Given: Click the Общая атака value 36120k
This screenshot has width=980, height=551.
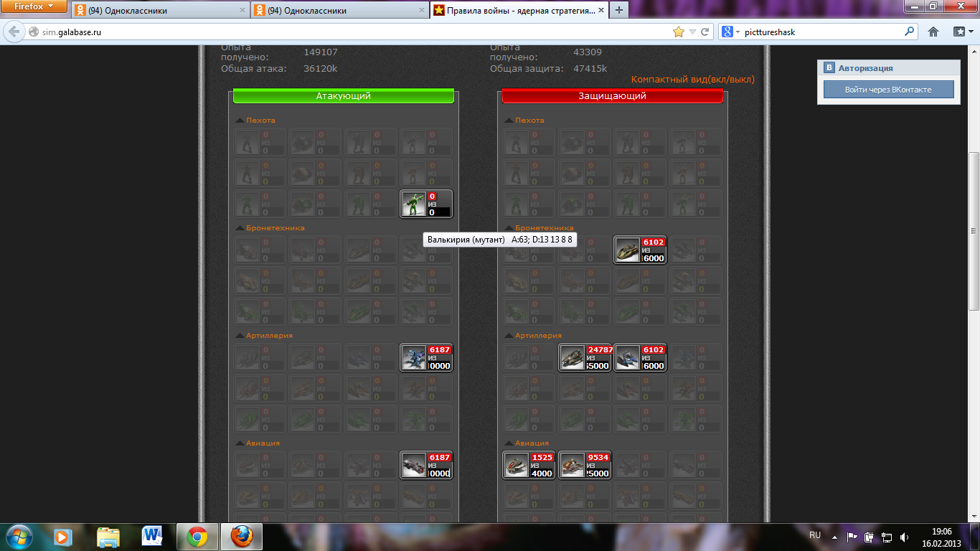Looking at the screenshot, I should pos(321,69).
